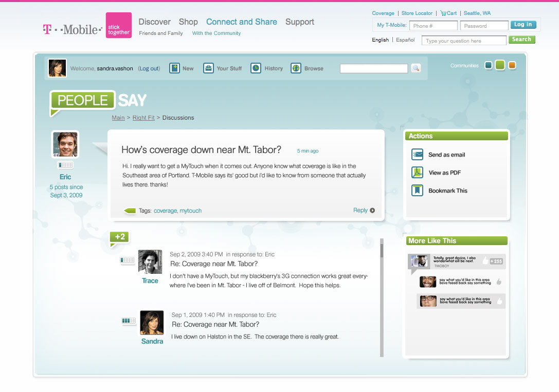Click the replies list scrollbar
This screenshot has width=559, height=392.
coord(382,297)
